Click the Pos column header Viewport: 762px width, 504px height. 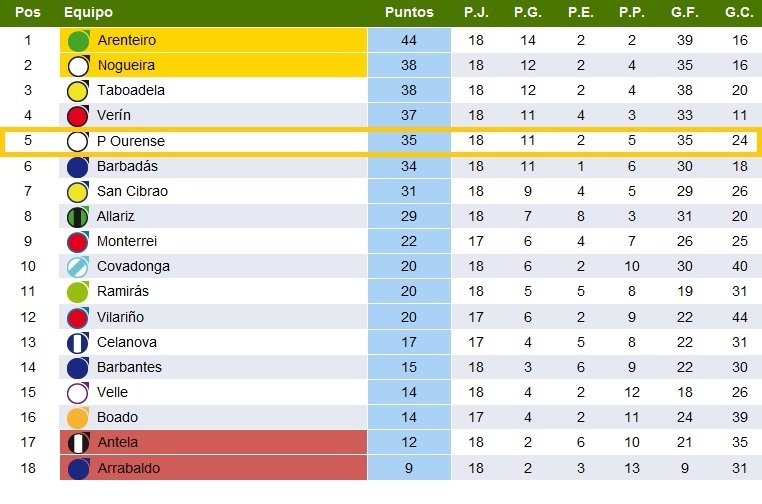click(x=28, y=12)
